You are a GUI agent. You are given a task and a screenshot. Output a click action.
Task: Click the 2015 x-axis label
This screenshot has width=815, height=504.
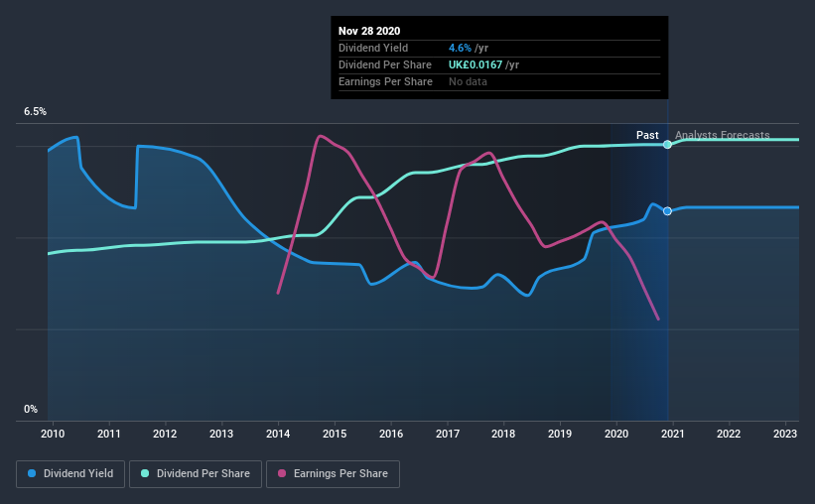pos(335,434)
